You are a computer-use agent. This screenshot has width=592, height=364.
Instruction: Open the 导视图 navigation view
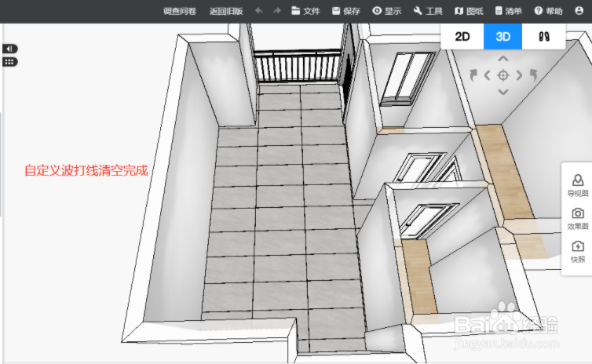[578, 186]
